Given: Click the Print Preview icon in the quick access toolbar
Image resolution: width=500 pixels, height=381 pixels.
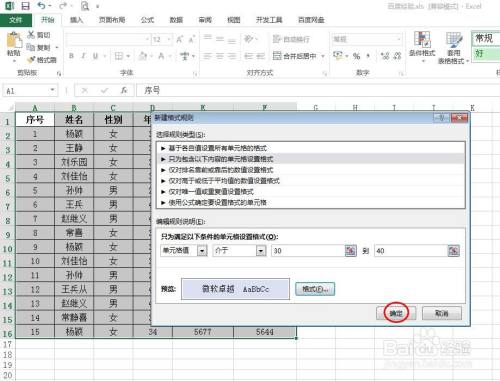Looking at the screenshot, I should [85, 6].
